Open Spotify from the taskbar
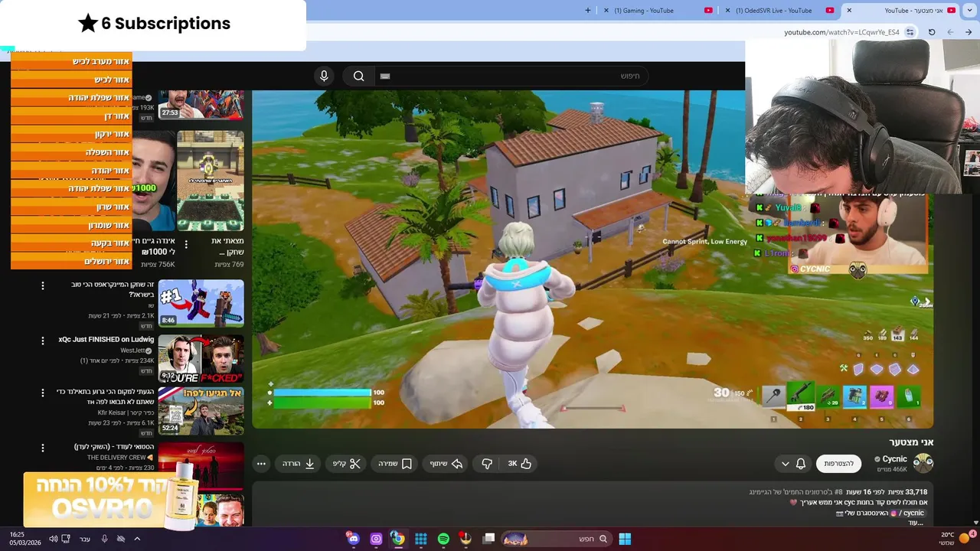The image size is (980, 551). point(443,539)
